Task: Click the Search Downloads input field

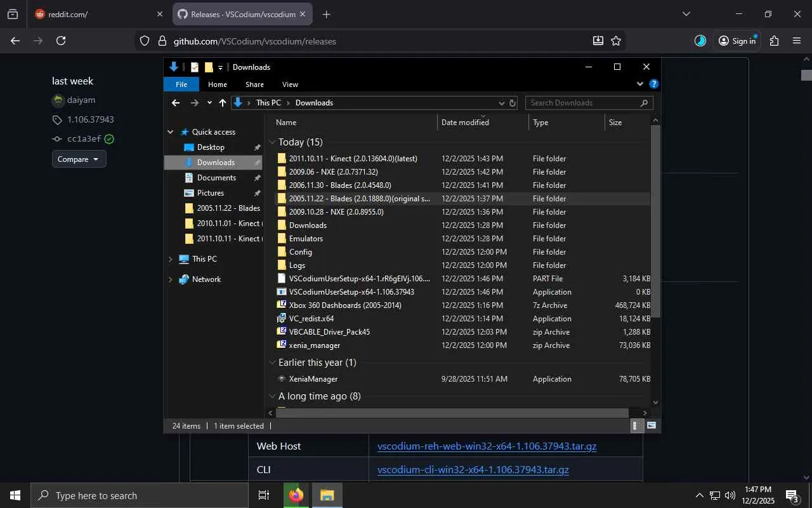Action: [x=582, y=103]
